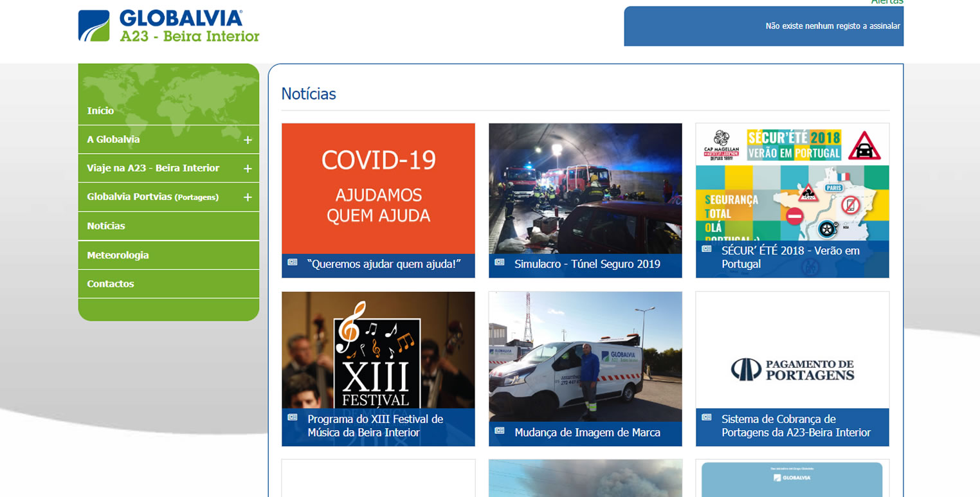
Task: Open Globalvia Portvias (Portagens) menu item
Action: (153, 197)
